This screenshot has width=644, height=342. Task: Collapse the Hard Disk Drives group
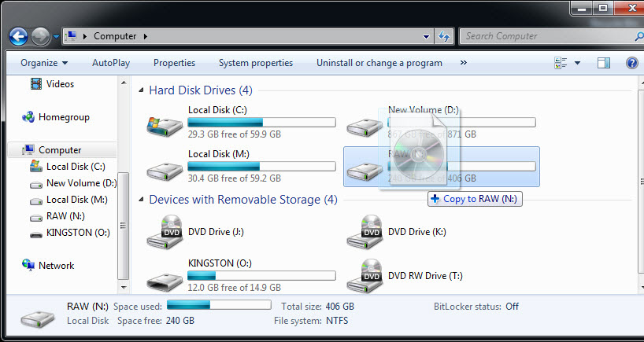click(141, 90)
